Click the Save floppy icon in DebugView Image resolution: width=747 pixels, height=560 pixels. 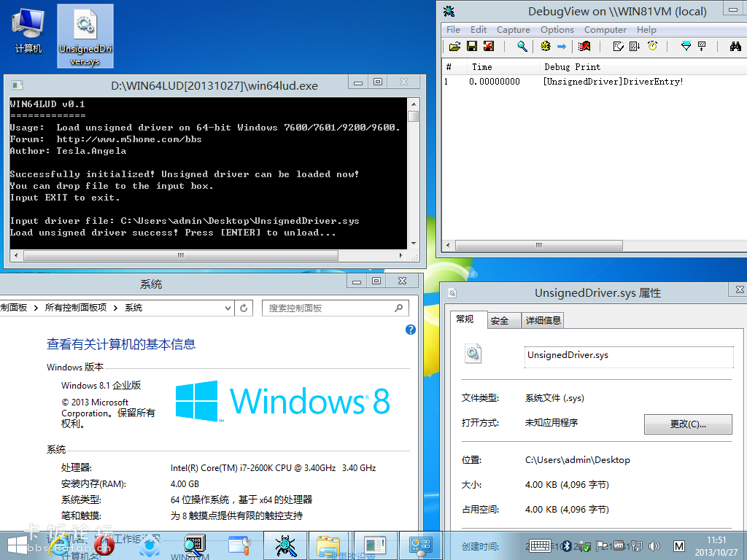[472, 46]
